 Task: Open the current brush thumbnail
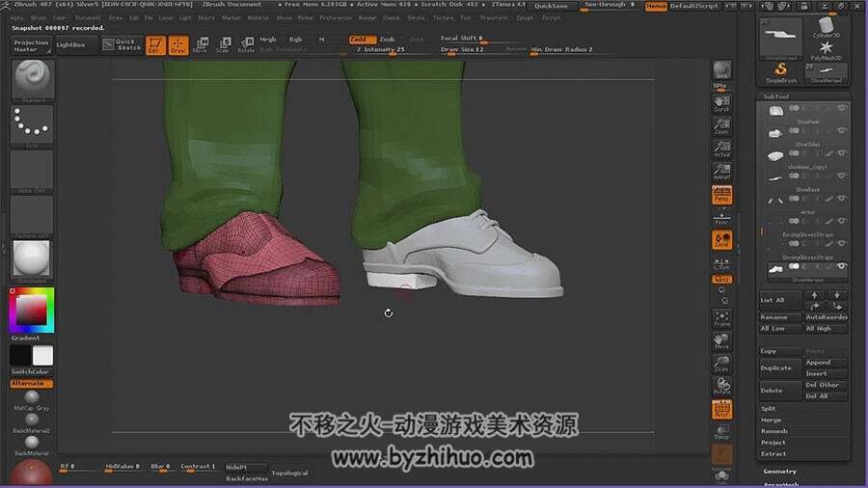click(32, 80)
